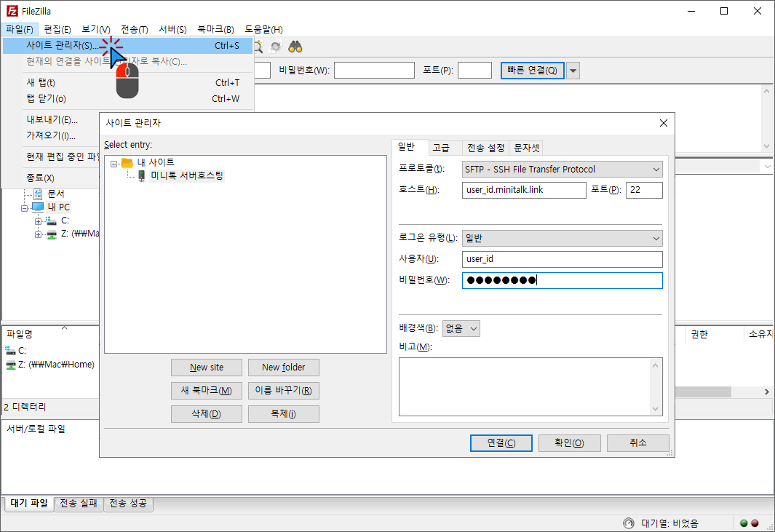This screenshot has width=775, height=532.
Task: Click the Z: network drive icon in local tree
Action: (52, 234)
